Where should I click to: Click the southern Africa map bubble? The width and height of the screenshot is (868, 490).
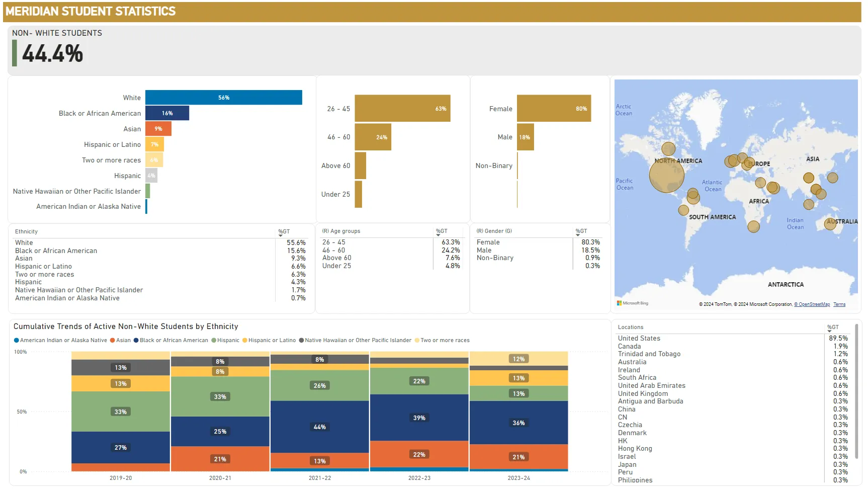[x=753, y=227]
